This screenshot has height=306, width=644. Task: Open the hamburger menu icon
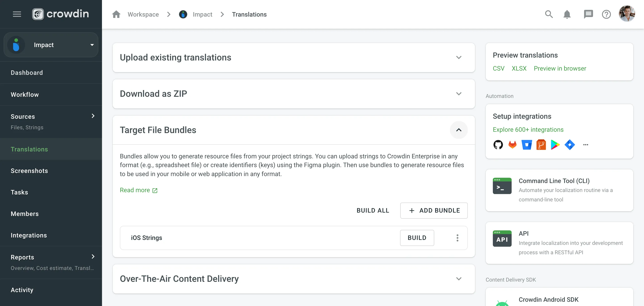(17, 14)
